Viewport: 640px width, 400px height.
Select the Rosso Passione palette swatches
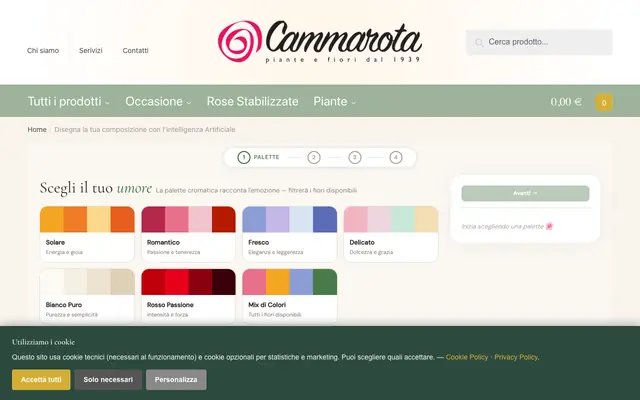(189, 282)
